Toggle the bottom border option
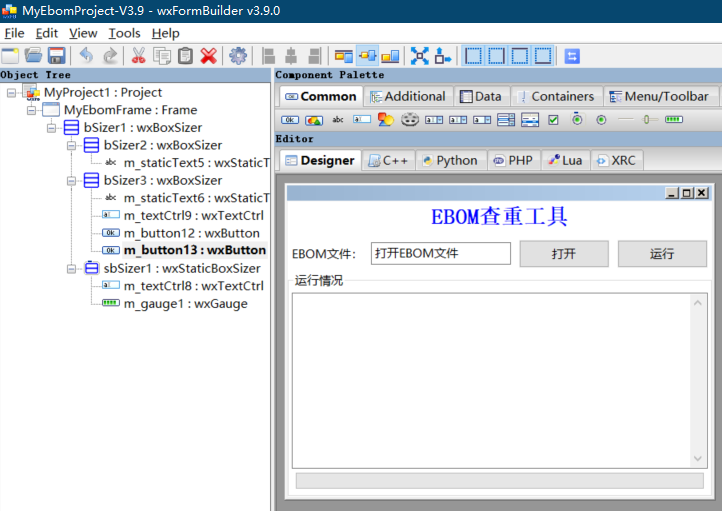Viewport: 722px width, 511px height. coord(543,56)
